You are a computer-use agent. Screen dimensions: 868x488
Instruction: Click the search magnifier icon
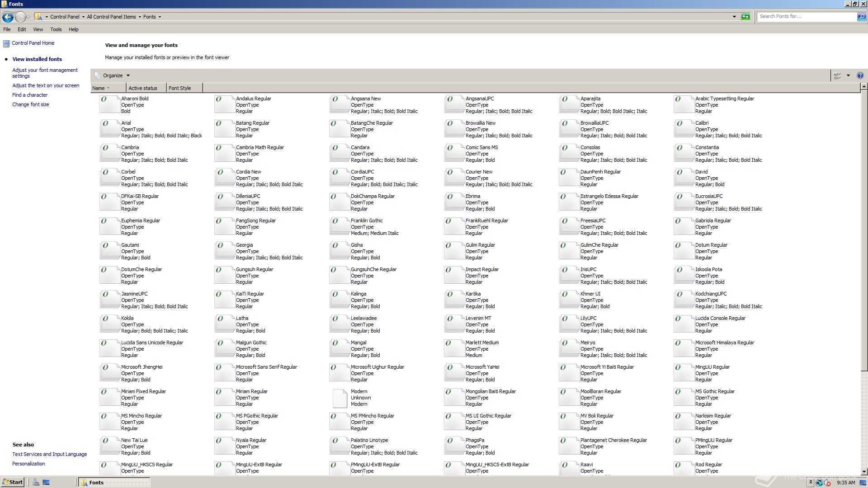[x=862, y=17]
